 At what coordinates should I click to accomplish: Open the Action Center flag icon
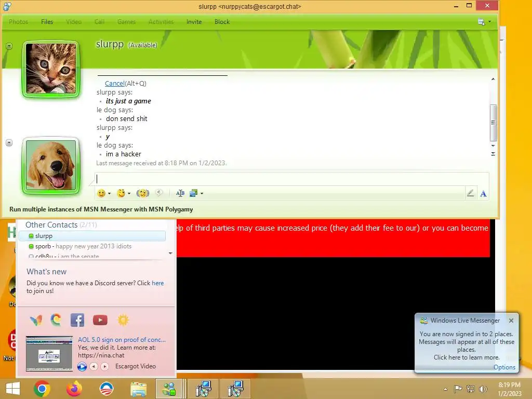pyautogui.click(x=458, y=389)
